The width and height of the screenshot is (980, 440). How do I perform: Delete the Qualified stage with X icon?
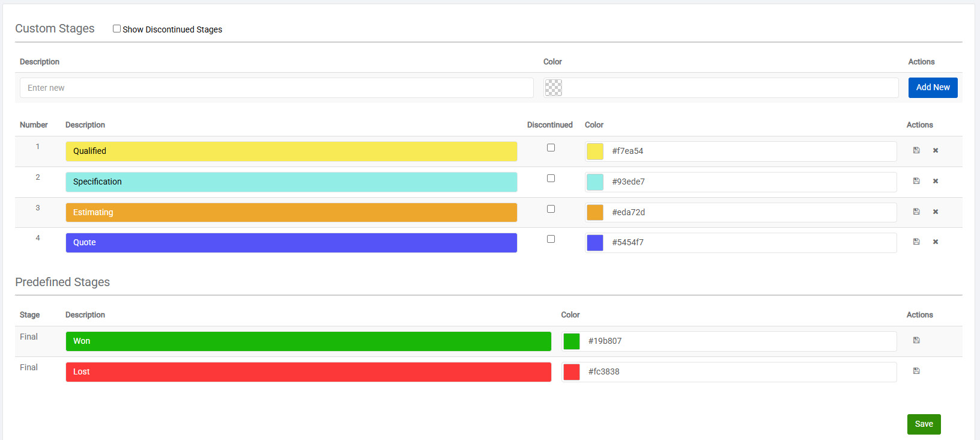936,150
